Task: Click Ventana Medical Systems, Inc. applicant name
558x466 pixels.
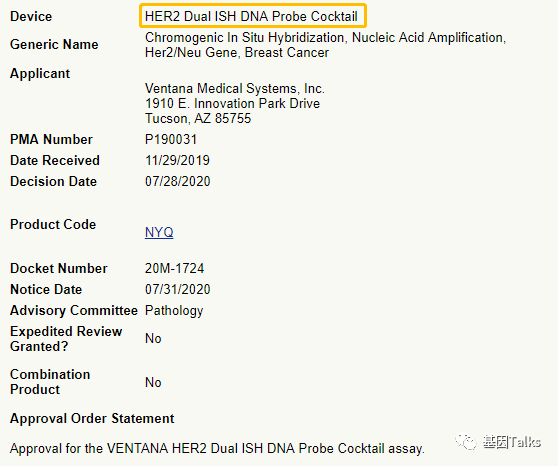Action: [235, 88]
